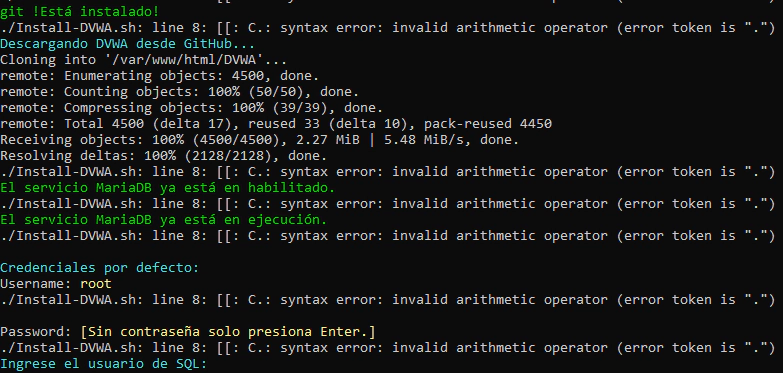Click 'El servicio MariaDB ya está en ejecución.'
This screenshot has height=373, width=783.
163,220
